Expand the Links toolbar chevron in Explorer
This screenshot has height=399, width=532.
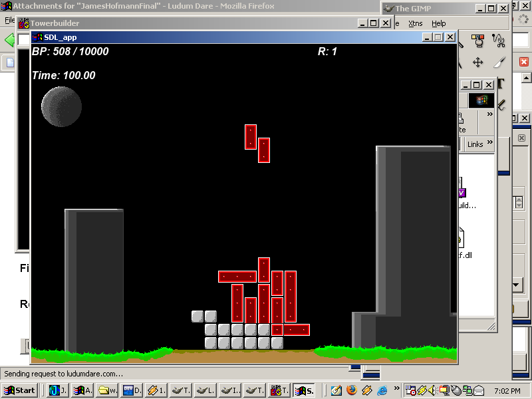click(490, 142)
